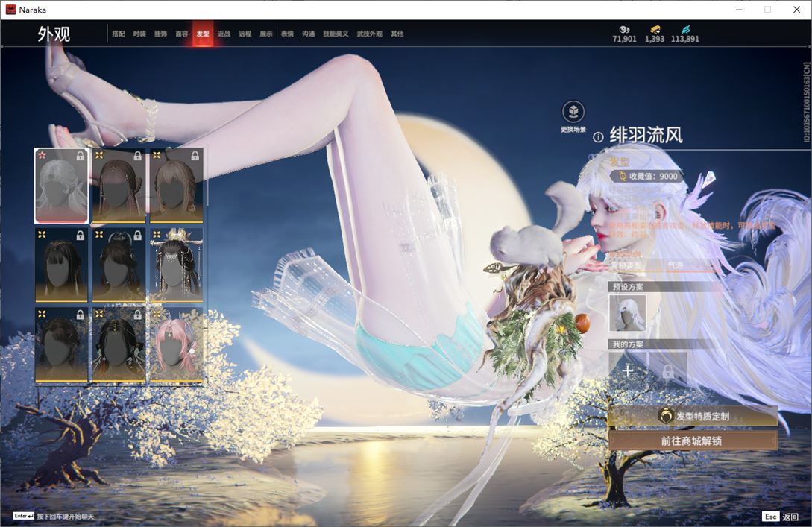Image resolution: width=812 pixels, height=527 pixels.
Task: Choose the light brown braided hairstyle thumbnail
Action: [x=176, y=186]
